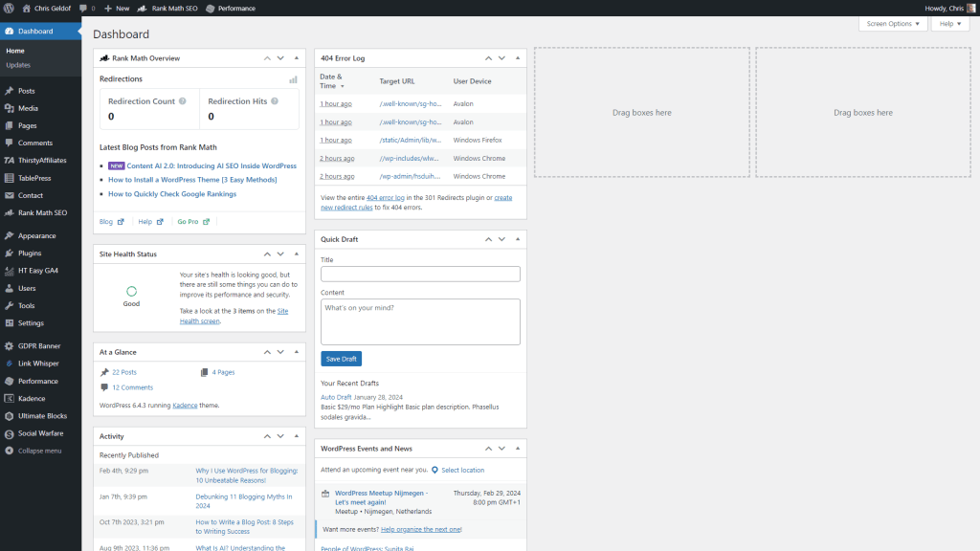Open the Social Warfare icon
The image size is (980, 551).
tap(10, 433)
